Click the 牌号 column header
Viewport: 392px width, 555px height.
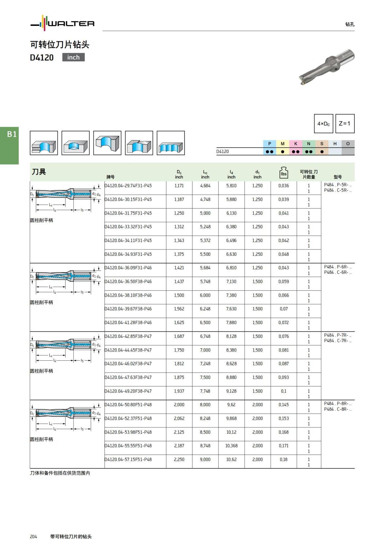pyautogui.click(x=110, y=177)
